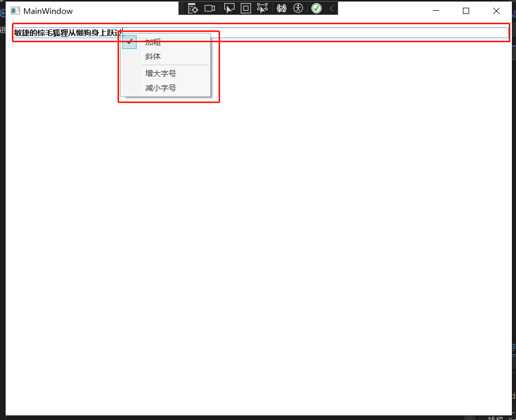The width and height of the screenshot is (516, 420).
Task: Close the MainWindow window
Action: click(x=496, y=11)
